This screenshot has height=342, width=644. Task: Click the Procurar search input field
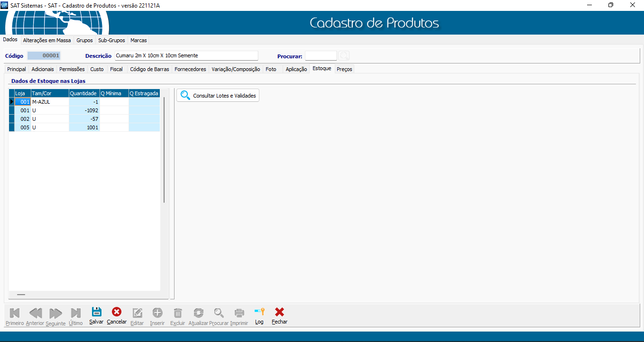click(321, 56)
